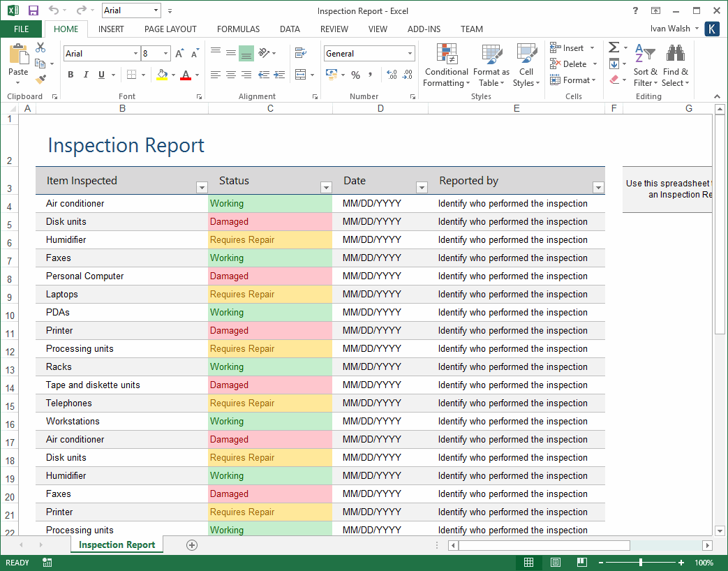Select the Format as Table icon
The width and height of the screenshot is (728, 571).
coord(491,64)
